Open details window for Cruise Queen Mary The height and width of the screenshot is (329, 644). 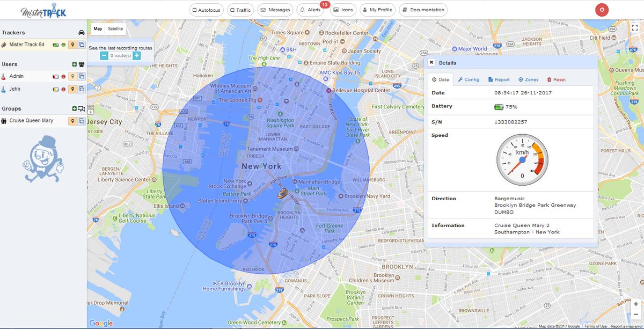pyautogui.click(x=82, y=121)
